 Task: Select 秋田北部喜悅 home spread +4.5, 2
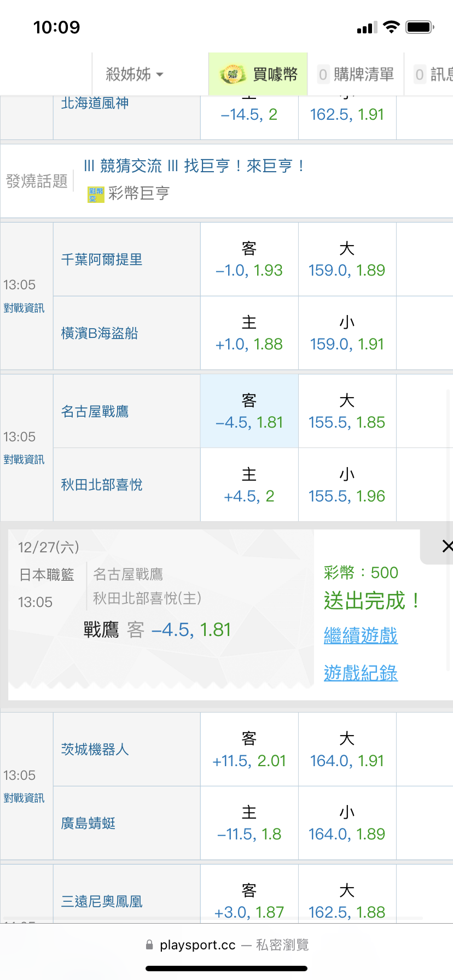[249, 485]
